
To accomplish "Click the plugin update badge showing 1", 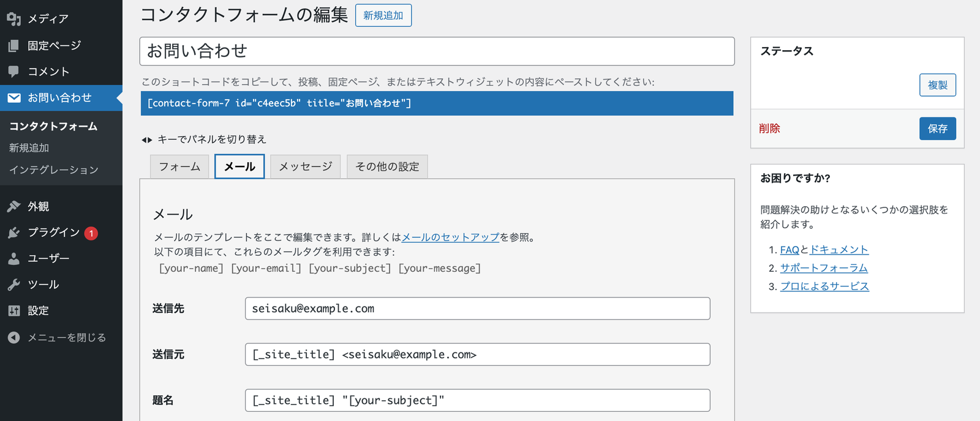I will coord(91,233).
